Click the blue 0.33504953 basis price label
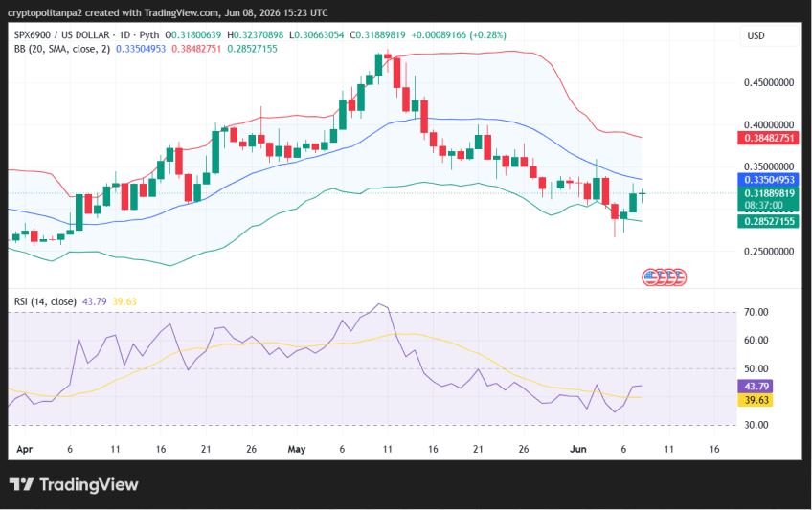Viewport: 812px width, 510px height. point(769,180)
